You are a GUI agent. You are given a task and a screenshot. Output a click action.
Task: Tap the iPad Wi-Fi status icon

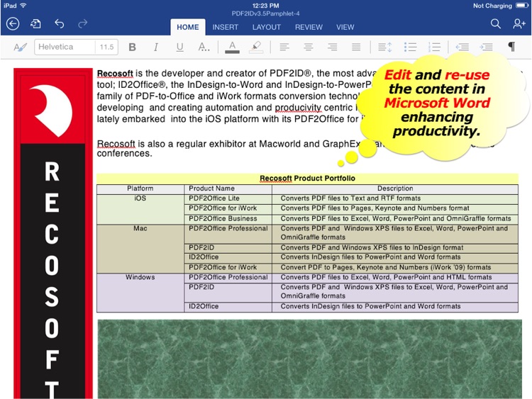coord(23,6)
